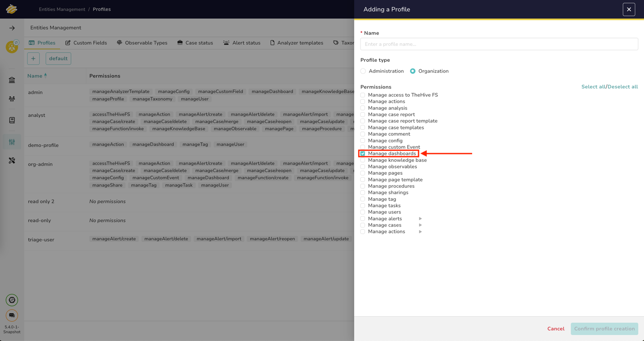The width and height of the screenshot is (644, 341).
Task: Check the Manage knowledge base permission
Action: (363, 160)
